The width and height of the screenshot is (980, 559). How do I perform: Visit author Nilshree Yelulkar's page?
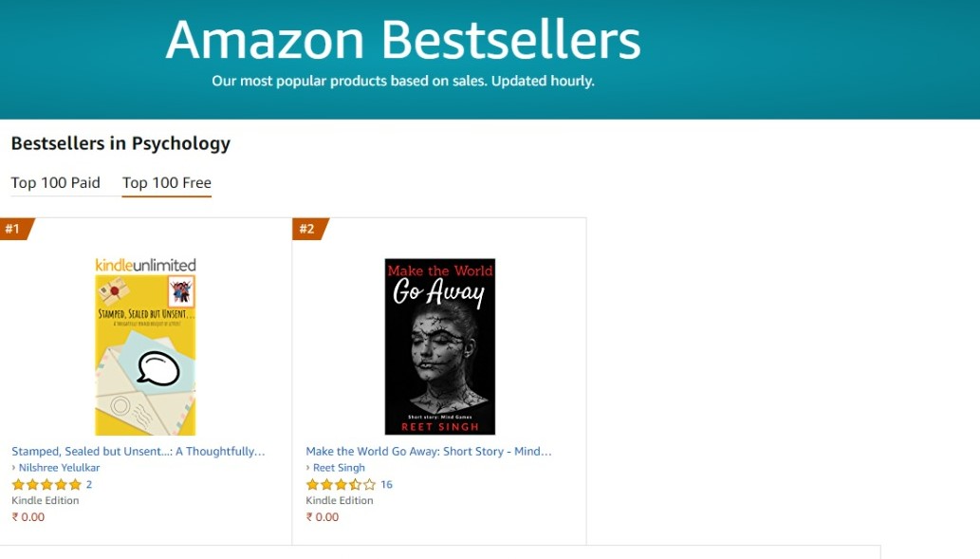point(59,468)
